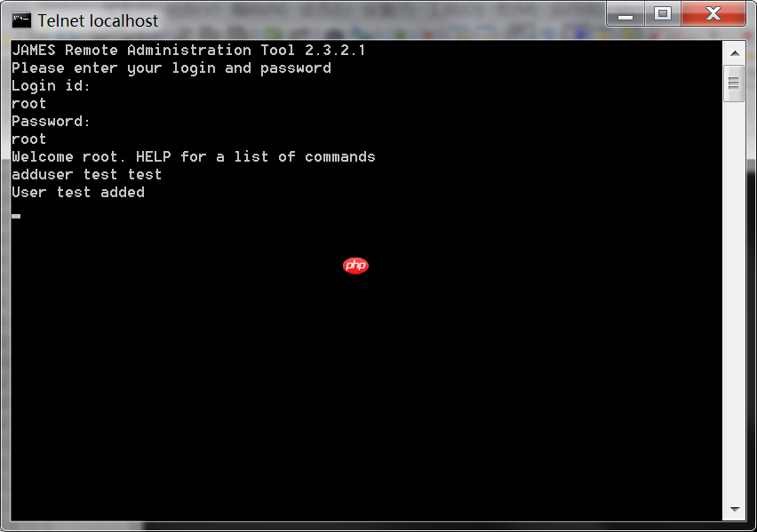Maximize the Telnet localhost window
Screen dimensions: 757x532
(x=663, y=14)
